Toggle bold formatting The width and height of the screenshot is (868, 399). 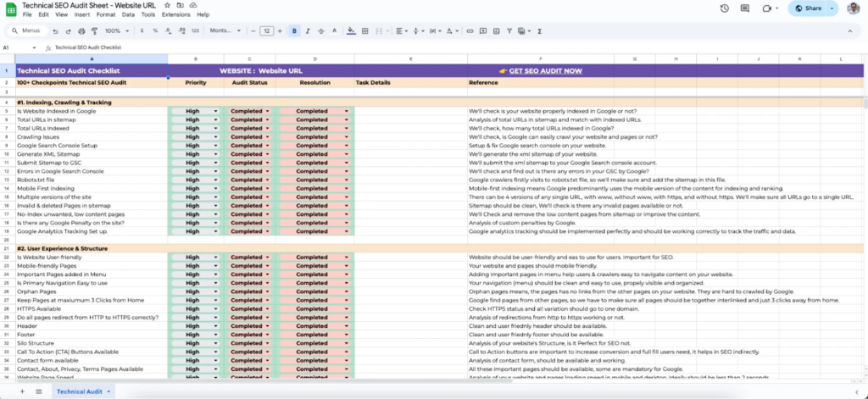[x=294, y=30]
